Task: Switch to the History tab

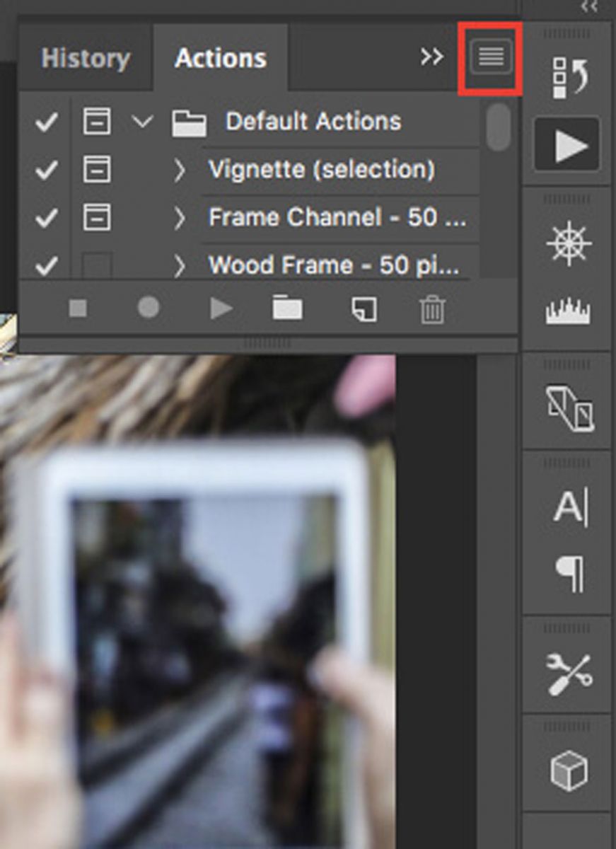Action: [86, 58]
